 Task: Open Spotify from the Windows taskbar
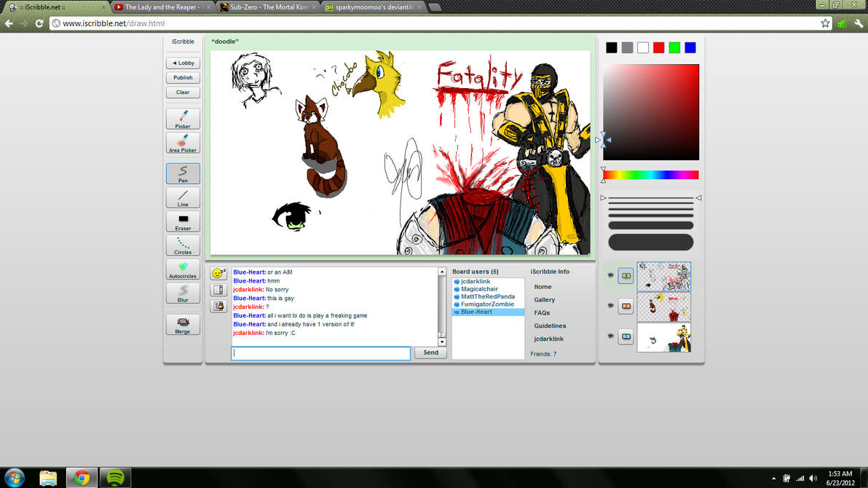pos(115,478)
